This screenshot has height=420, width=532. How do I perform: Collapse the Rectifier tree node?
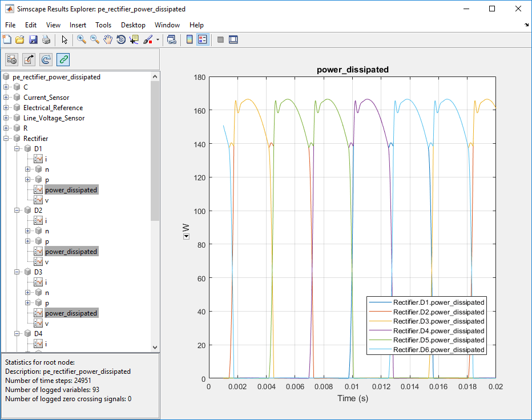coord(6,139)
